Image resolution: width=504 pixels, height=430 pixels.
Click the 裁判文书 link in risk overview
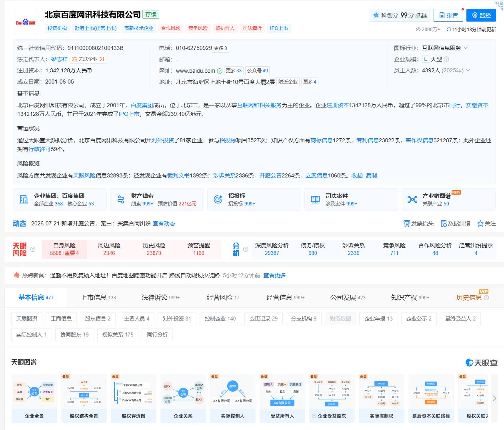[x=178, y=175]
